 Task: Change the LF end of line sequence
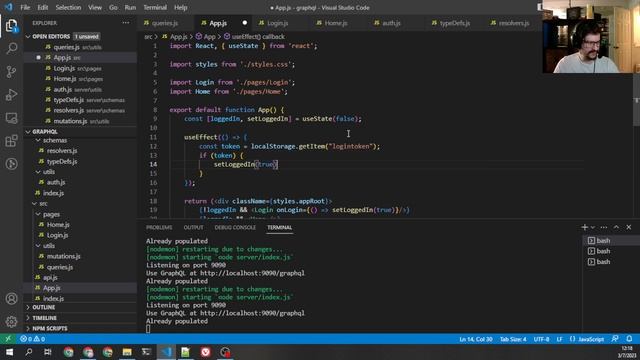tap(560, 339)
